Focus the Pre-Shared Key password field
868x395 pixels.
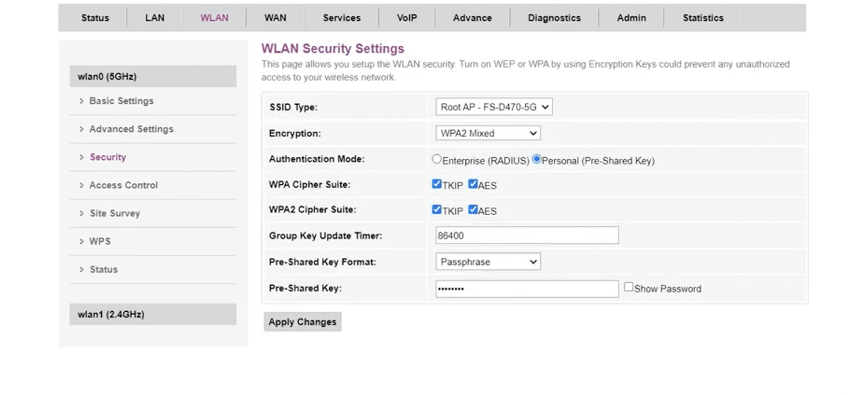pyautogui.click(x=527, y=289)
